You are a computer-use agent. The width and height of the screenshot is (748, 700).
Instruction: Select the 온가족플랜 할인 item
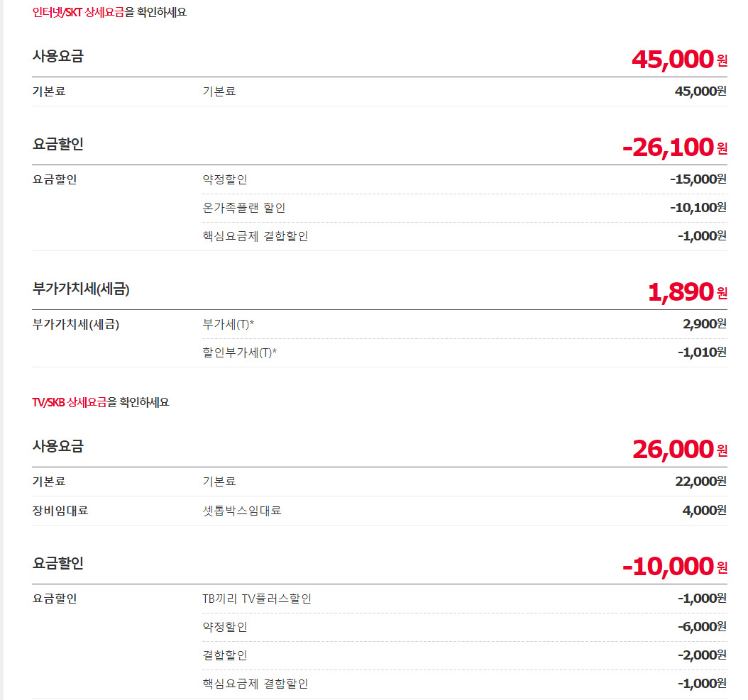pyautogui.click(x=244, y=208)
